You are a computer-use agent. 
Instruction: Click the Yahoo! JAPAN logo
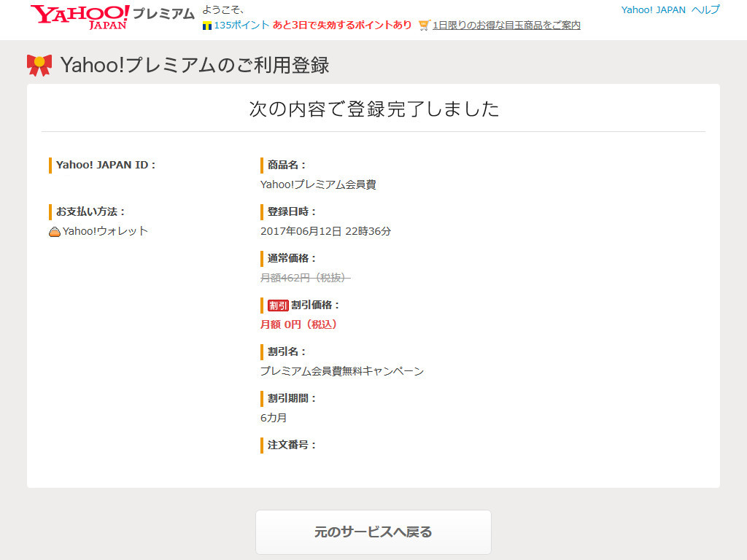pyautogui.click(x=80, y=17)
